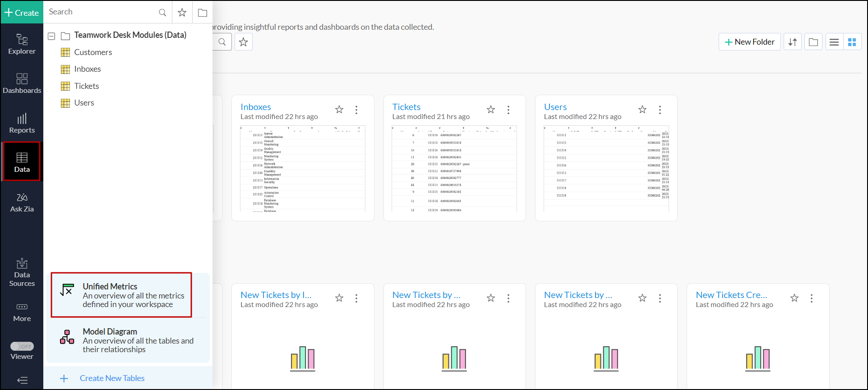Mark Inboxes table as favorite
This screenshot has height=390, width=868.
(x=339, y=110)
